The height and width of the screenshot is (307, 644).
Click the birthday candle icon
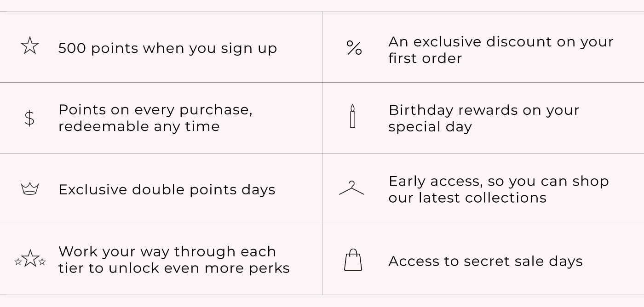[x=353, y=116]
